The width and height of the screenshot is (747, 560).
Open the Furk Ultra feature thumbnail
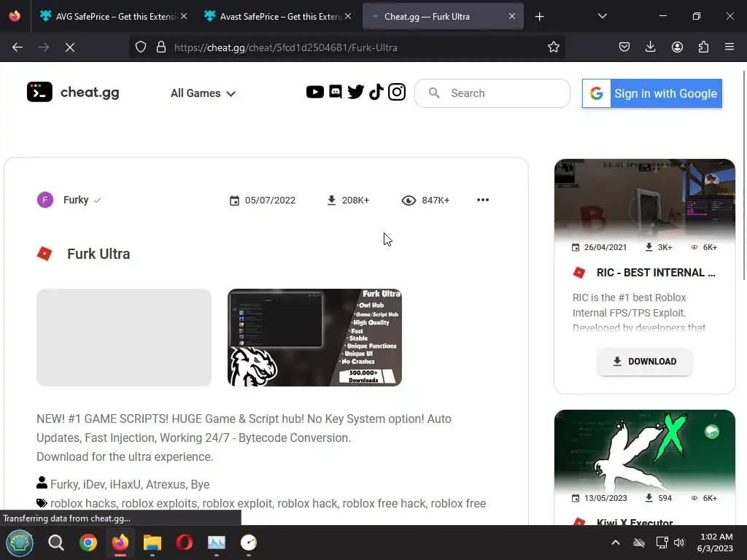point(314,338)
